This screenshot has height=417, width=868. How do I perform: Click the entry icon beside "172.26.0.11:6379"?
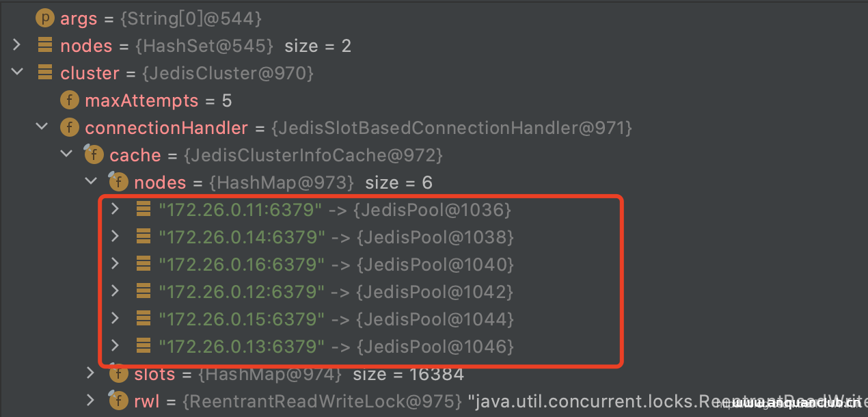click(144, 209)
